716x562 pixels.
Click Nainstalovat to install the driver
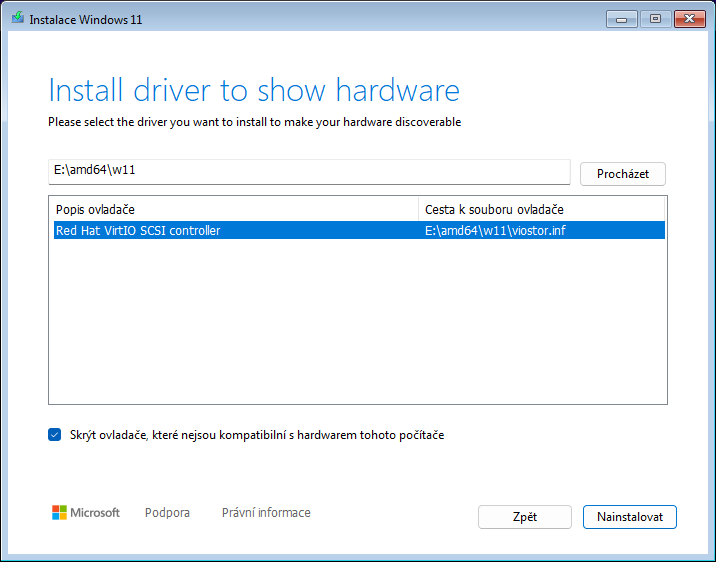pyautogui.click(x=630, y=517)
